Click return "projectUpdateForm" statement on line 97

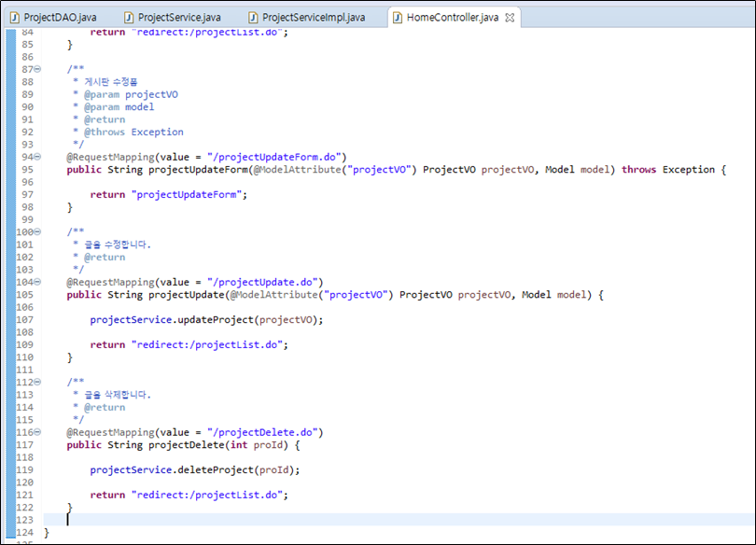click(168, 195)
